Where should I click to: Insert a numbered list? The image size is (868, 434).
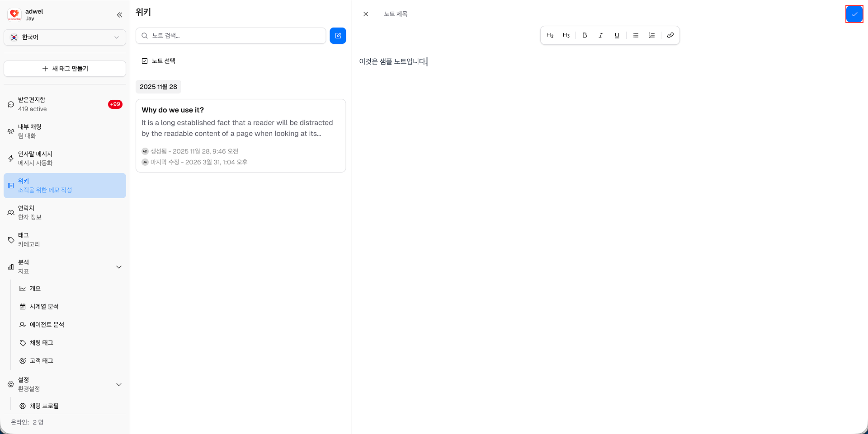click(x=651, y=35)
